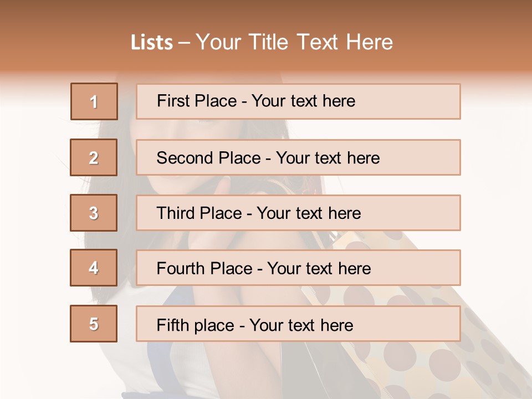The width and height of the screenshot is (532, 399).
Task: Click the Fourth Place text bar
Action: tap(298, 268)
